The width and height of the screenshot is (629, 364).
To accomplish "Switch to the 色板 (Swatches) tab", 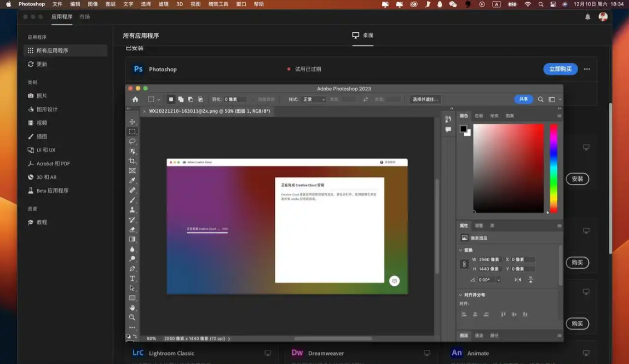I will click(x=479, y=116).
